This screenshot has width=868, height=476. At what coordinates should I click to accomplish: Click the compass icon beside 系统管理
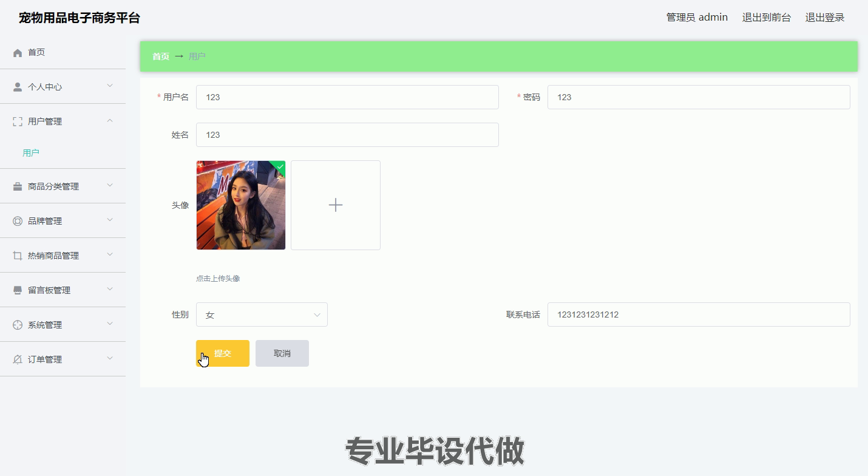(18, 325)
